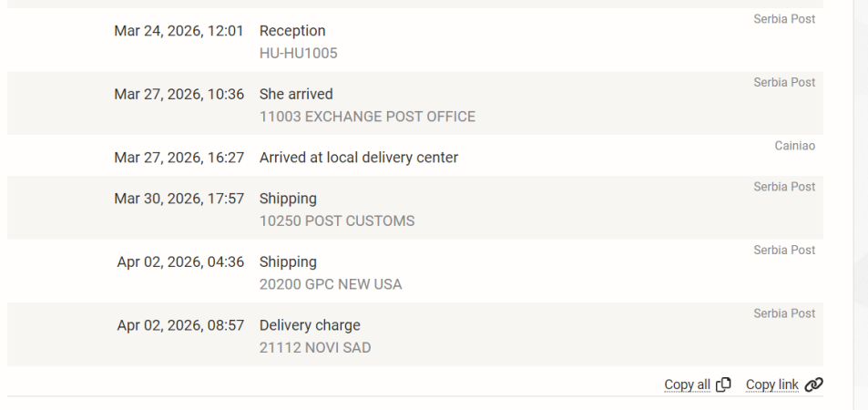
Task: Click the "Copy link" text link
Action: pyautogui.click(x=771, y=384)
